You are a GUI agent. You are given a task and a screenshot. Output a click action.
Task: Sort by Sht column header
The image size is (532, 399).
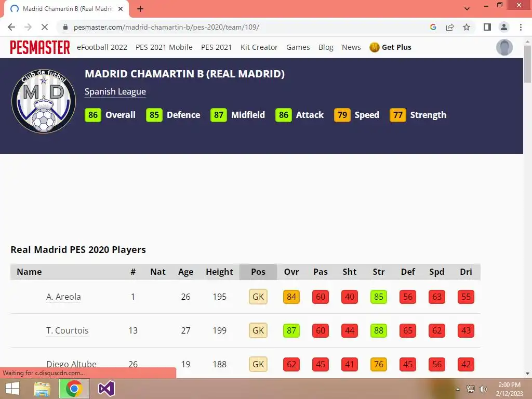click(350, 272)
